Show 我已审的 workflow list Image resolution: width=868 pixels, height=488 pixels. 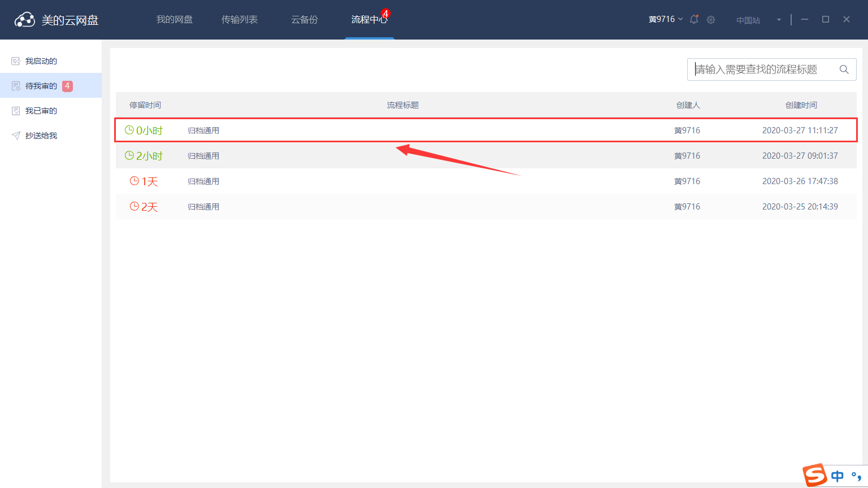pyautogui.click(x=41, y=111)
